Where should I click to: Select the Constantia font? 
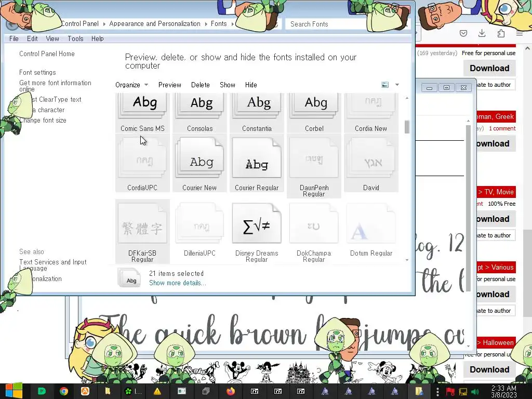coord(257,113)
